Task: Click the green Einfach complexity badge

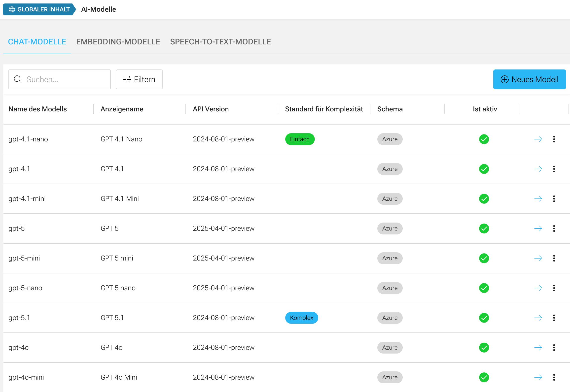Action: pos(300,139)
